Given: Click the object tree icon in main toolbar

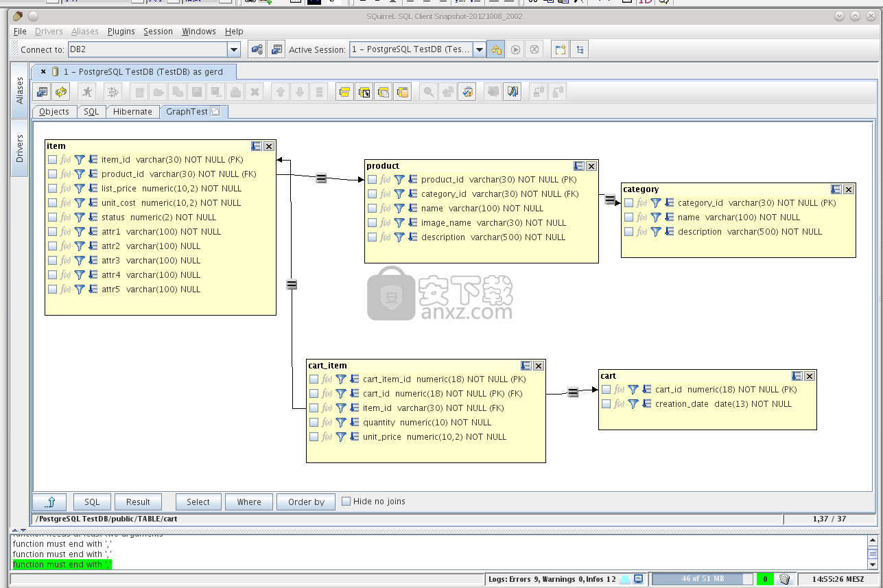Looking at the screenshot, I should click(x=580, y=49).
